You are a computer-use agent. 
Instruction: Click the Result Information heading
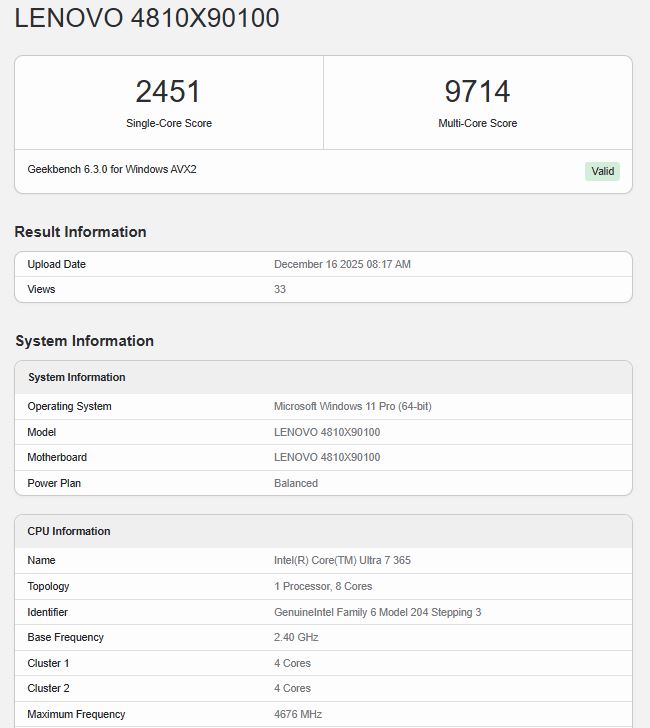click(80, 232)
